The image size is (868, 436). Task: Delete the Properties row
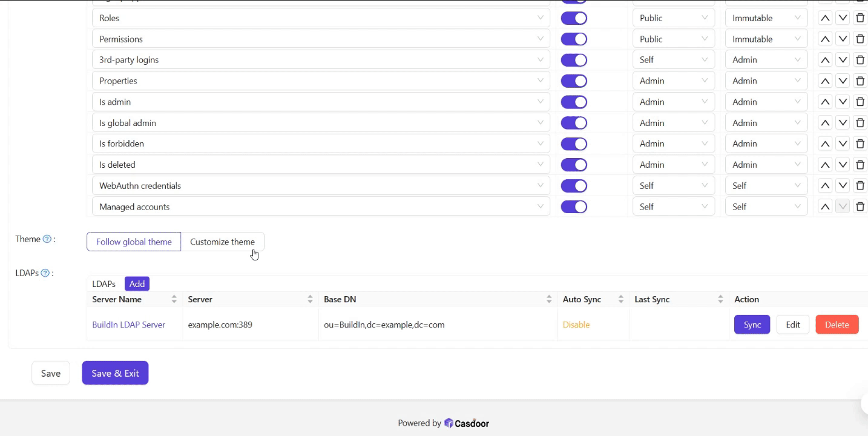[x=860, y=81]
